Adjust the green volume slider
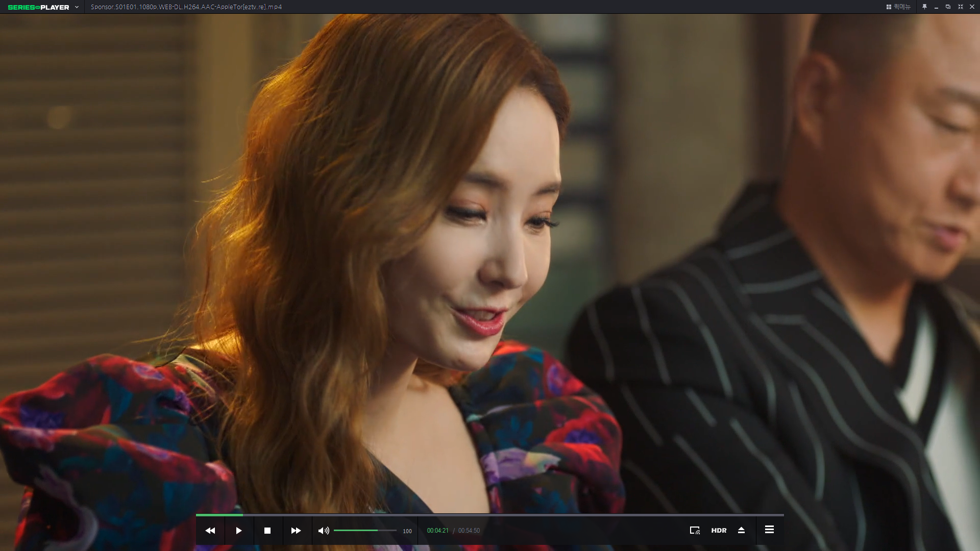Viewport: 980px width, 551px height. coord(365,531)
